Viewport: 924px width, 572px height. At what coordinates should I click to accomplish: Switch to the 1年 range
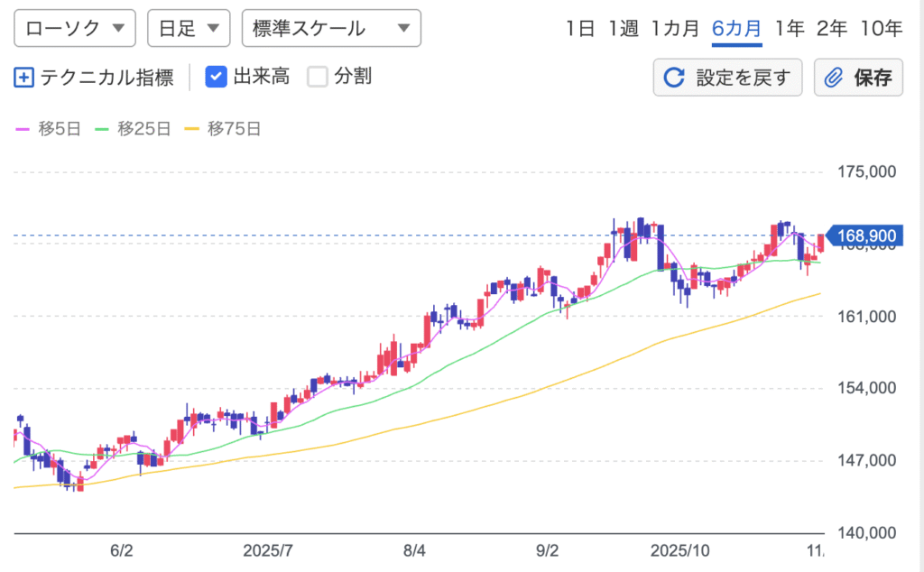coord(790,28)
